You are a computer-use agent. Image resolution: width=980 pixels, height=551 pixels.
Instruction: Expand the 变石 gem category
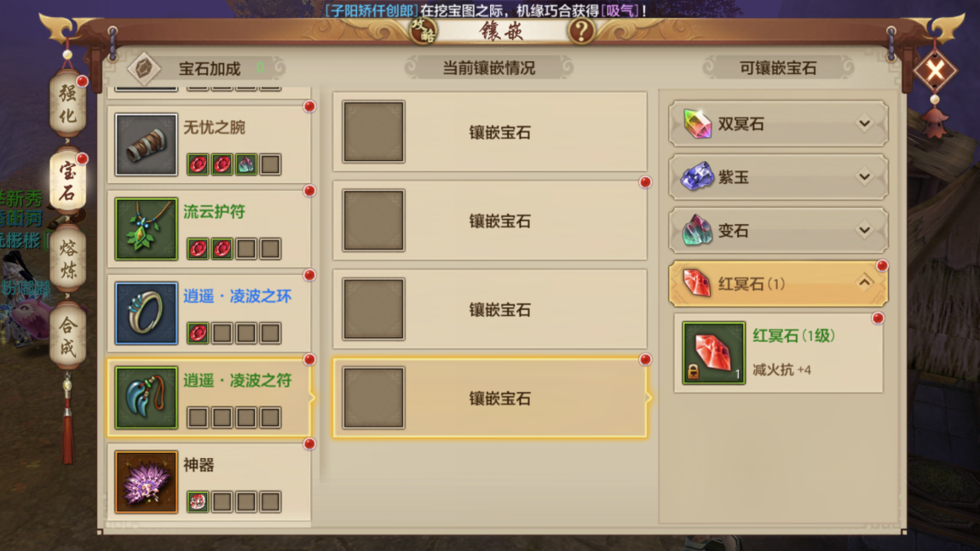778,231
